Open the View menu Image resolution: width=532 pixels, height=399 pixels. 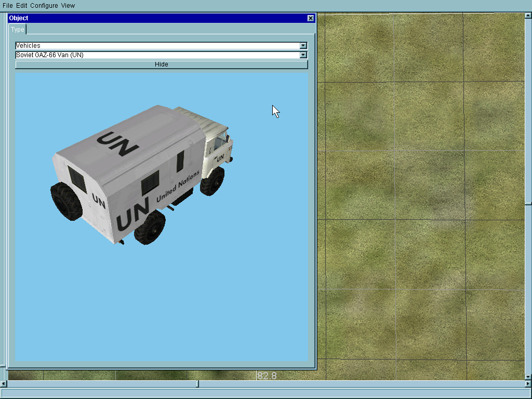68,5
